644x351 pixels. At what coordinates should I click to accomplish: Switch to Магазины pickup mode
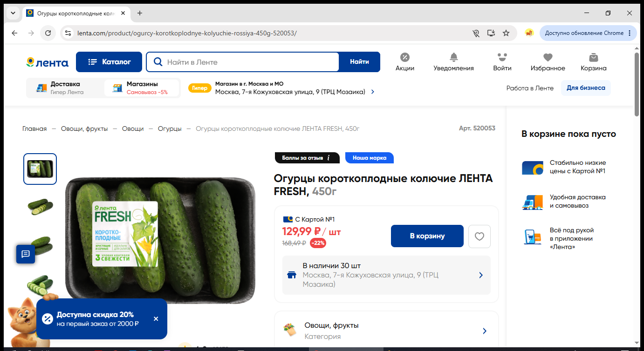coord(142,88)
